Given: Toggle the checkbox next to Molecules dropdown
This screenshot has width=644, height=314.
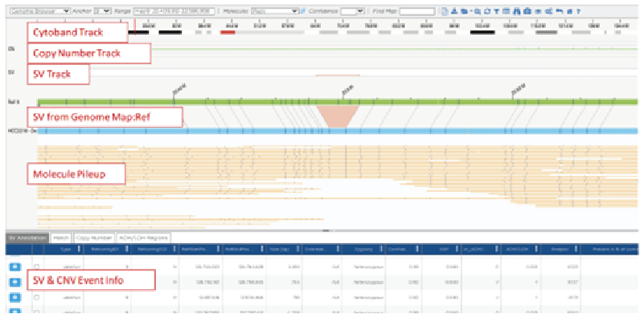Looking at the screenshot, I should coord(303,11).
